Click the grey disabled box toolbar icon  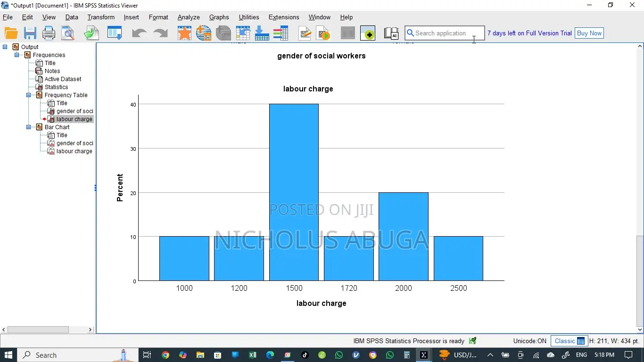coord(347,33)
